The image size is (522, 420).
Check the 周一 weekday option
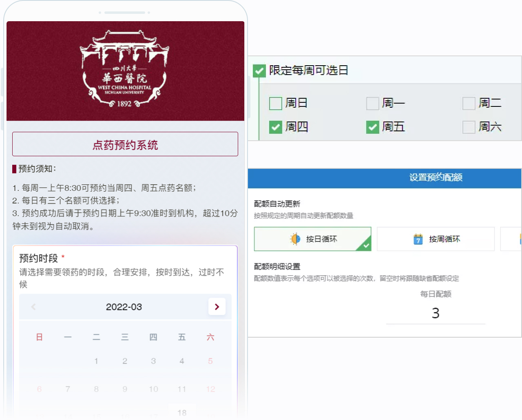[372, 103]
